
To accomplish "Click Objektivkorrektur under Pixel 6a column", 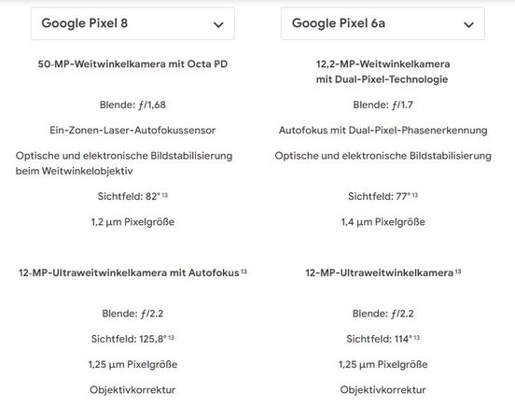I will pos(383,390).
